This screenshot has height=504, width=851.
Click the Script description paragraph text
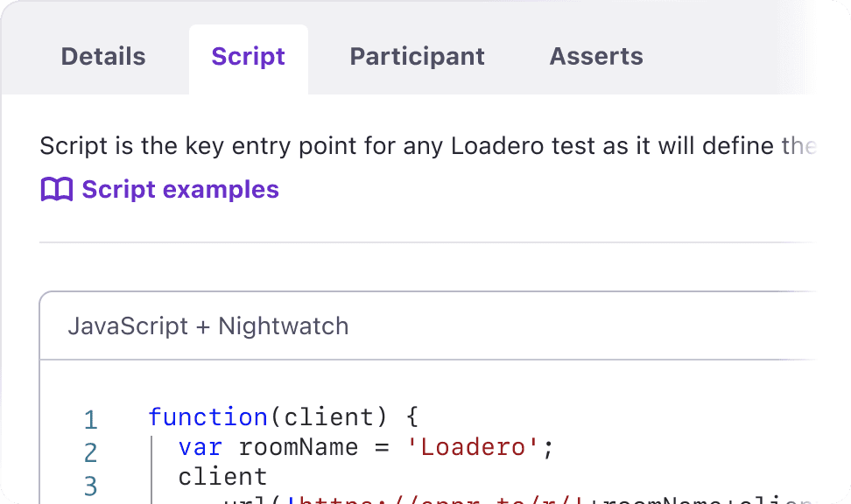tap(427, 146)
